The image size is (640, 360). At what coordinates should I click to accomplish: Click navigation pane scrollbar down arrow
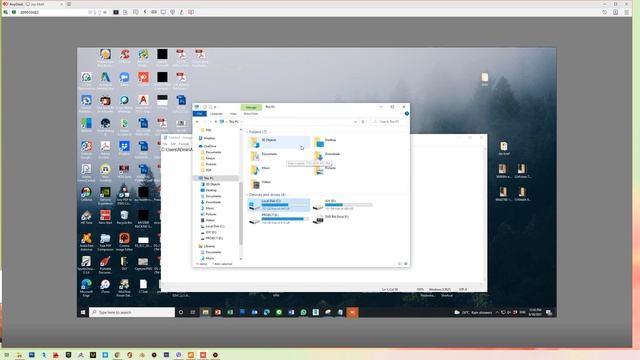tap(241, 259)
